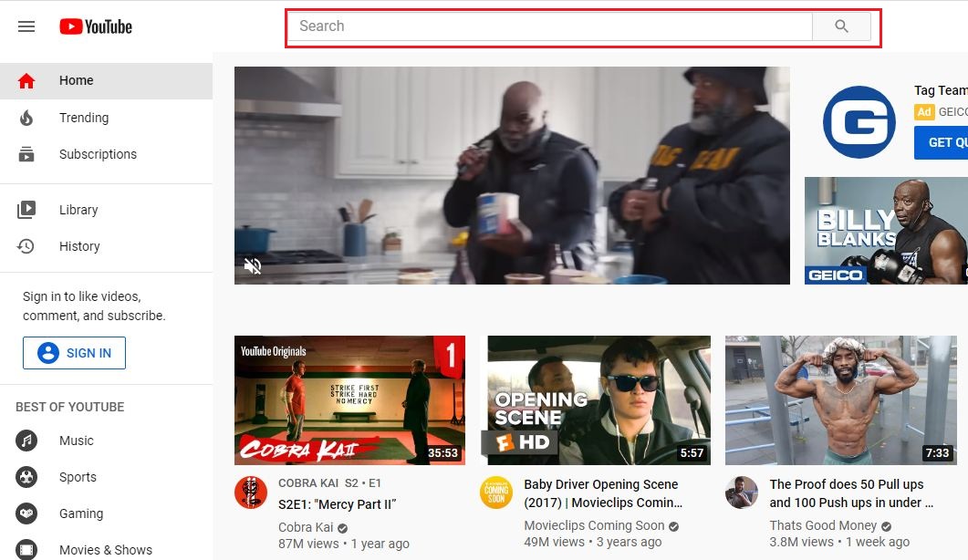Click the History clock icon
Viewport: 968px width, 560px height.
pos(26,246)
